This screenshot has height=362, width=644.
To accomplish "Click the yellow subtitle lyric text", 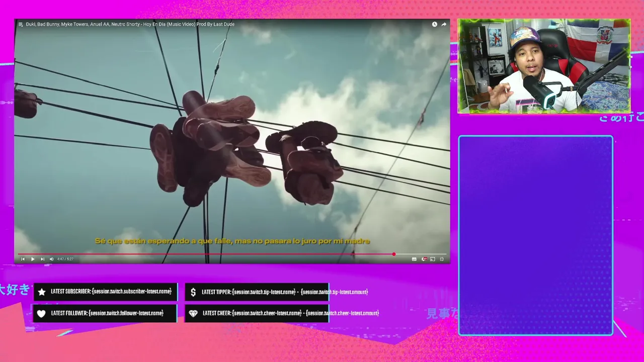I will coord(232,241).
